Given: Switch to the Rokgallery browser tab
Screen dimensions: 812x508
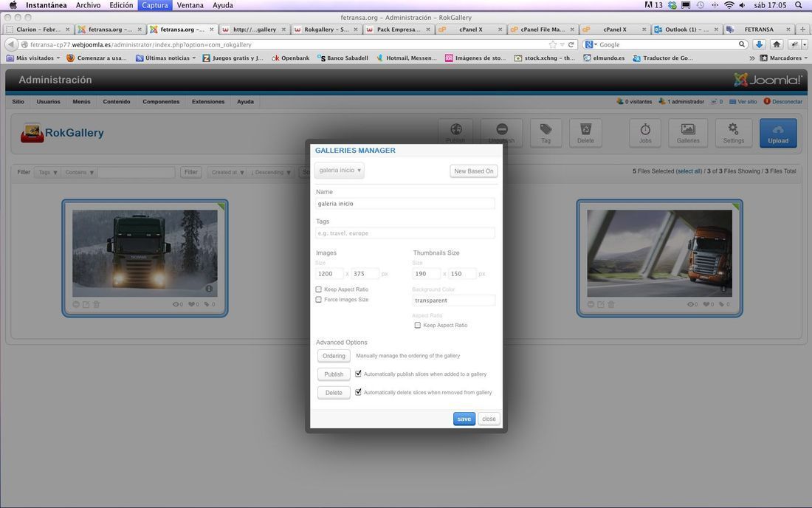Looking at the screenshot, I should 326,30.
